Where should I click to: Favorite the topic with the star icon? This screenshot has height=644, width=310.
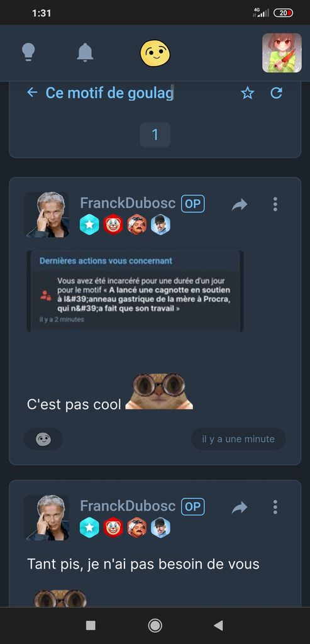(x=247, y=93)
